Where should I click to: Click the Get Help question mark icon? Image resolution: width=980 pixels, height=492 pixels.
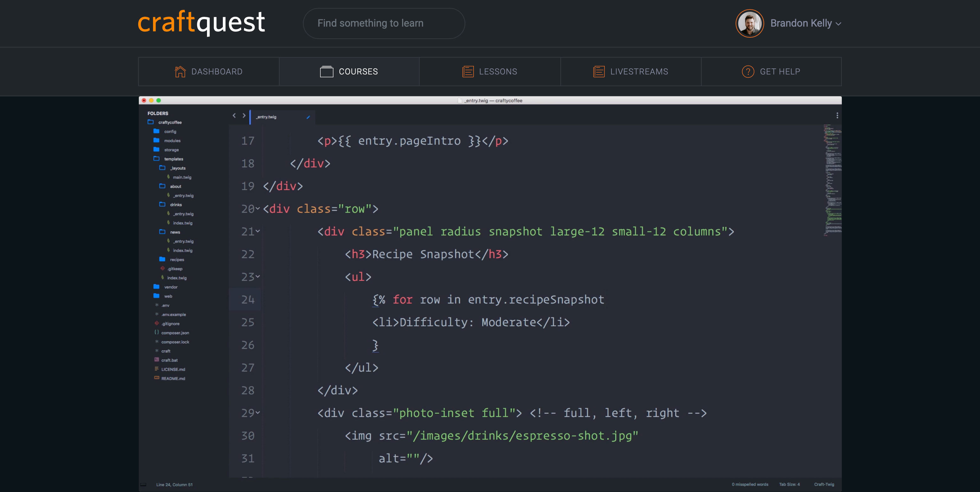pyautogui.click(x=748, y=72)
